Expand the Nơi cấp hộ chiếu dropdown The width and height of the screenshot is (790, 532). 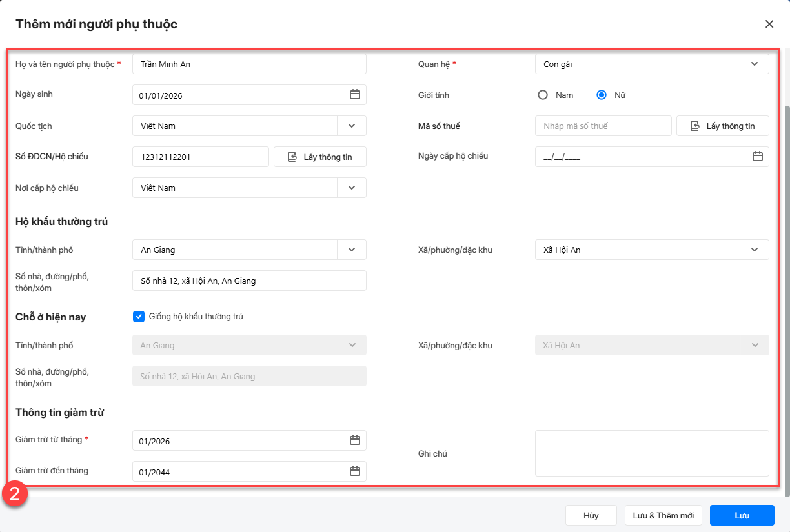[351, 188]
